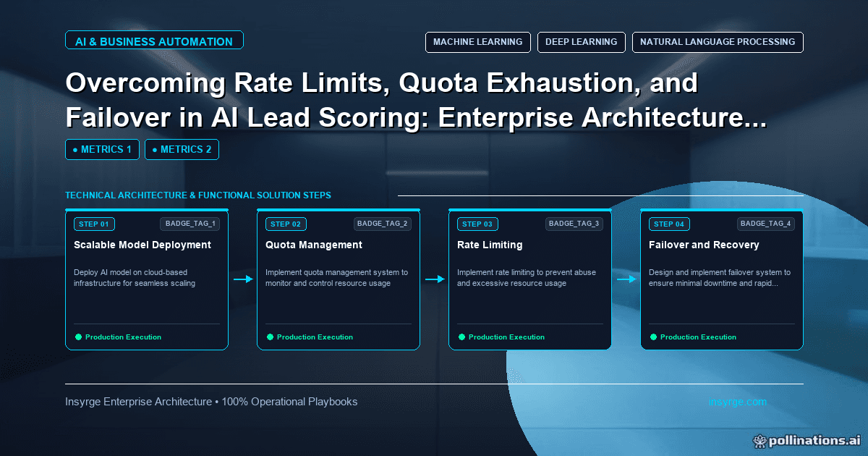The width and height of the screenshot is (868, 456).
Task: Click the Insyrge Enterprise Architecture footer text
Action: pyautogui.click(x=211, y=402)
